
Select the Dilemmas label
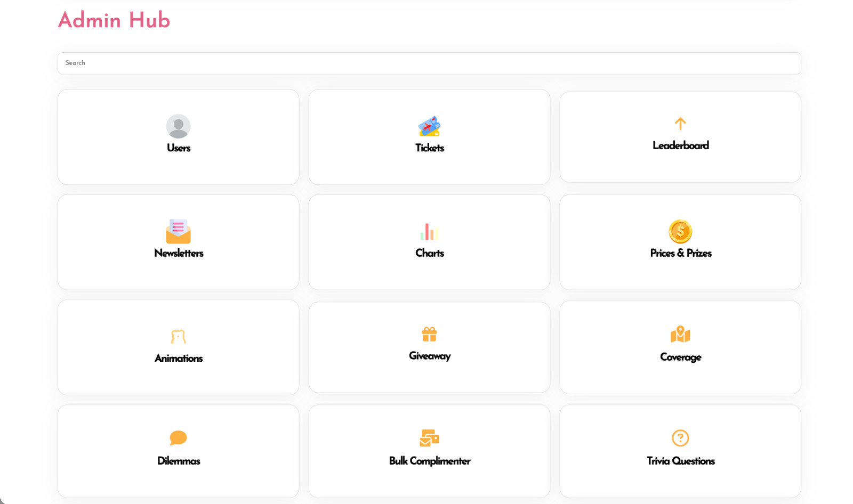179,461
